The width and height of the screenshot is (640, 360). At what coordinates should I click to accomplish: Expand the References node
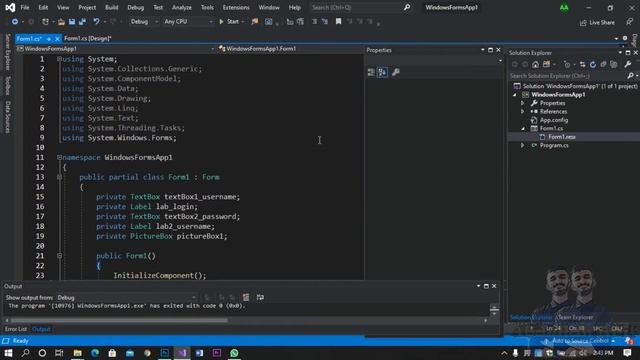(x=522, y=111)
